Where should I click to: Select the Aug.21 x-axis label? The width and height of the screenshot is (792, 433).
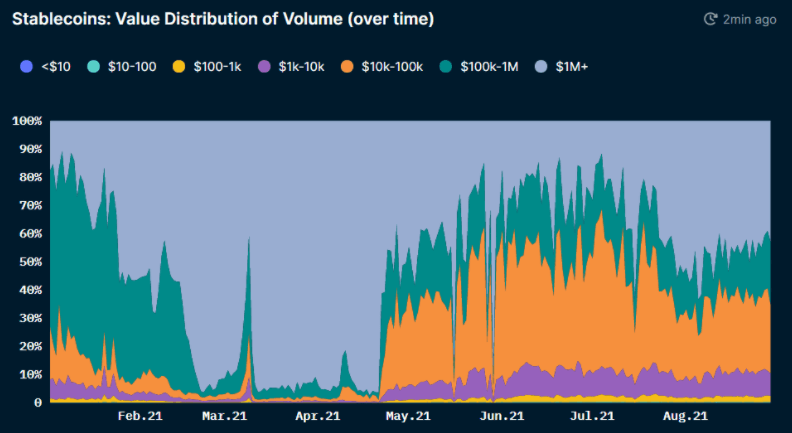pos(686,416)
